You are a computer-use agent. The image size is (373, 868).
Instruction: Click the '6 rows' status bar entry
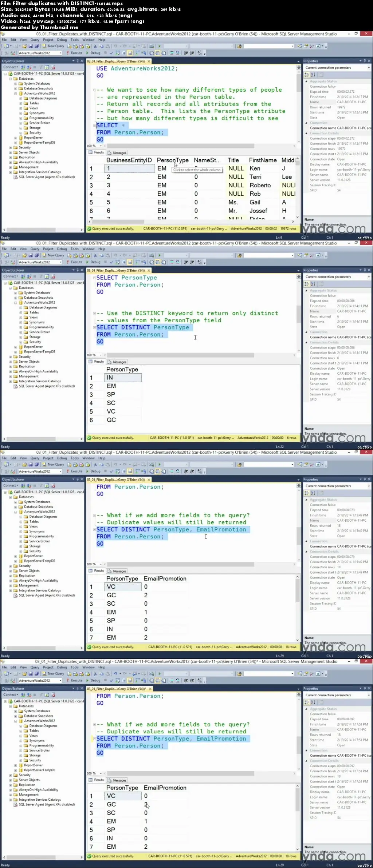tap(291, 438)
